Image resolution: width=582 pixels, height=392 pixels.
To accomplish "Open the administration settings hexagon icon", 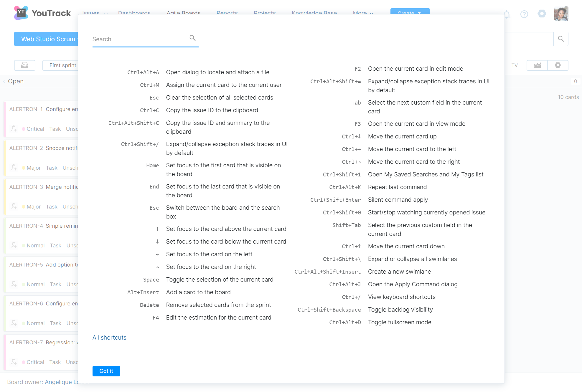I will point(542,14).
